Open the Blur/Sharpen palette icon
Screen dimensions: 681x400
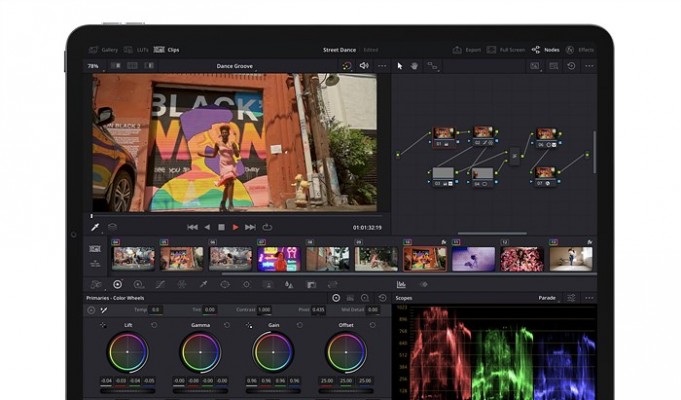point(289,285)
